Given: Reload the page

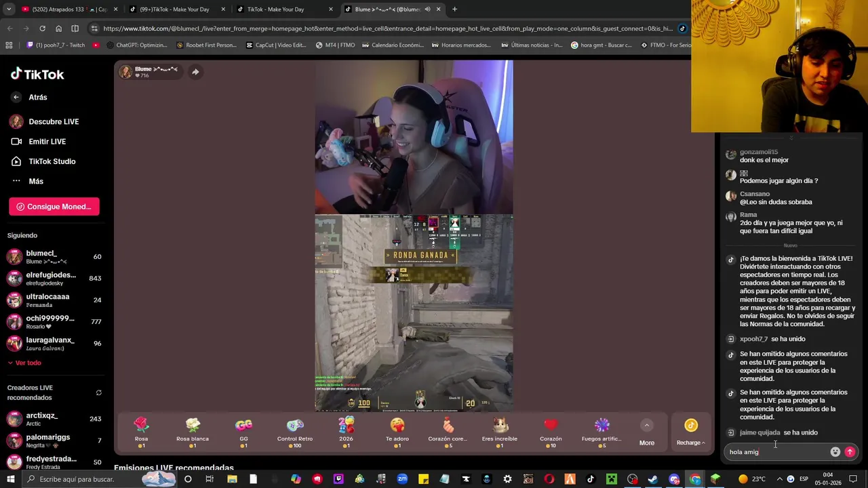Looking at the screenshot, I should [x=42, y=28].
